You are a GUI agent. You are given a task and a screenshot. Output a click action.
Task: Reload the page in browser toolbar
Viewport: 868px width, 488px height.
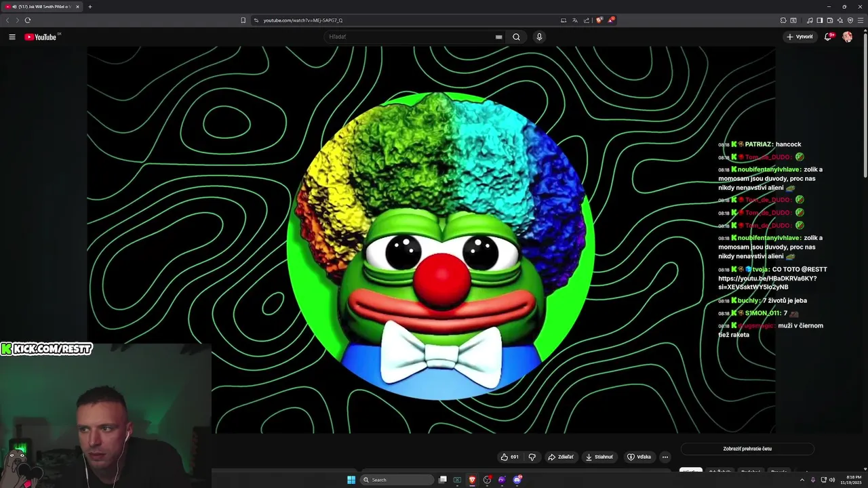click(28, 20)
